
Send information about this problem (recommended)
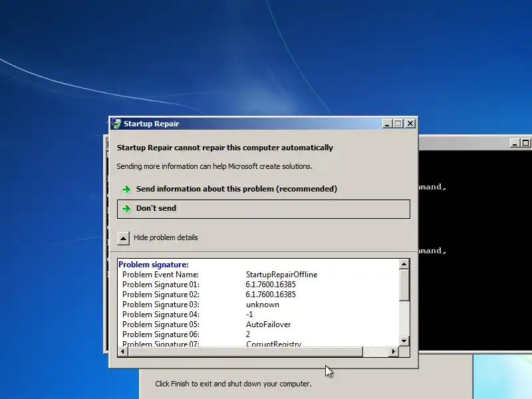237,189
